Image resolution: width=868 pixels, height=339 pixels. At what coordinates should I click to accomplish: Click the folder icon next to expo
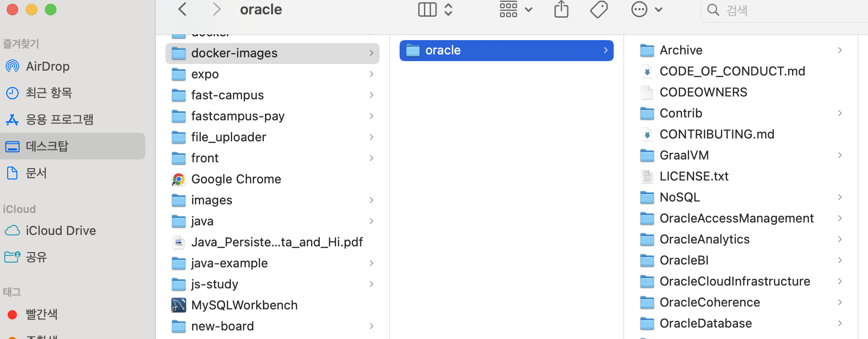coord(179,74)
